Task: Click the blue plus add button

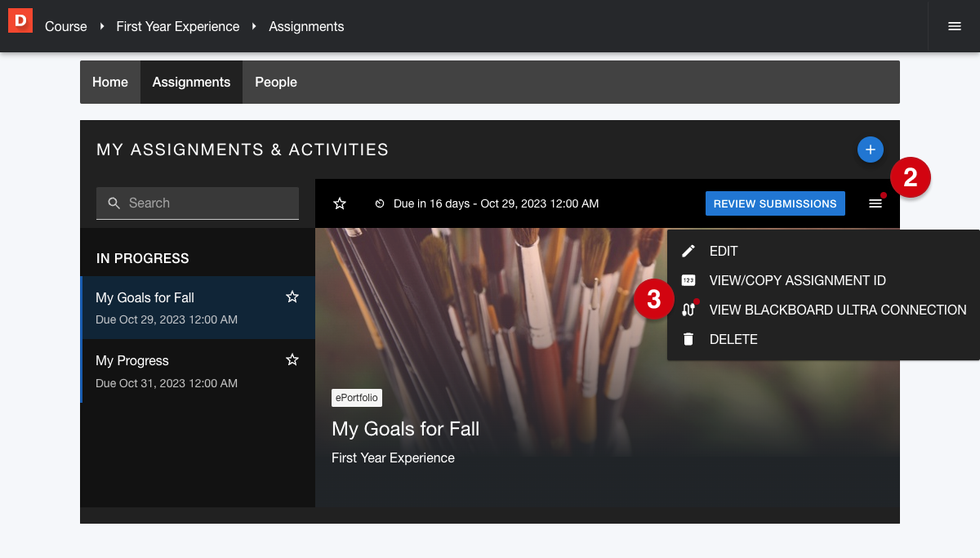Action: (870, 150)
